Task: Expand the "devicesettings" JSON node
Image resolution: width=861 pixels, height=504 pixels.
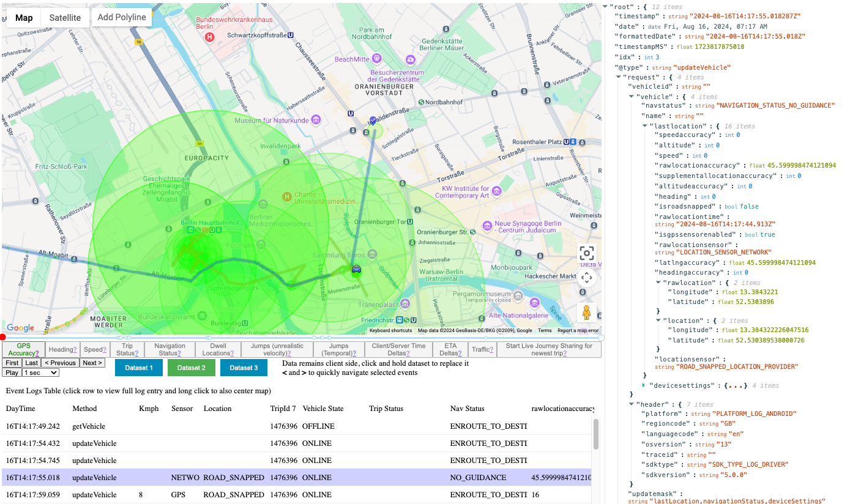Action: click(x=645, y=385)
